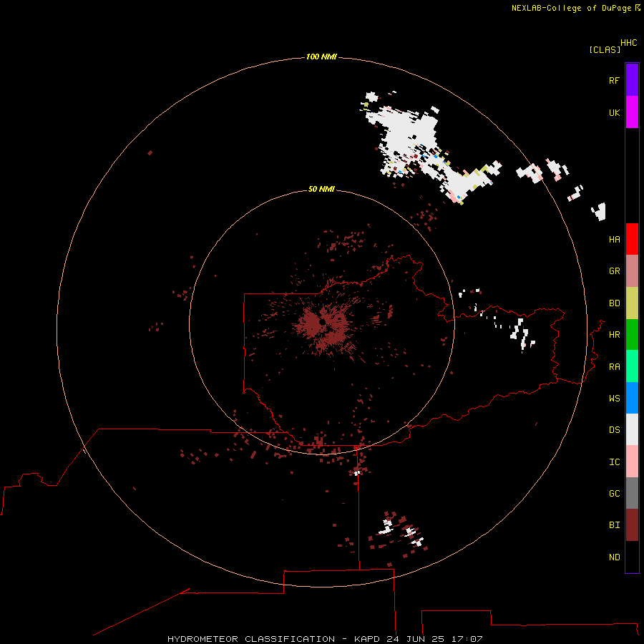This screenshot has height=644, width=644.
Task: Click the BI dark-red legend swatch
Action: (x=632, y=525)
